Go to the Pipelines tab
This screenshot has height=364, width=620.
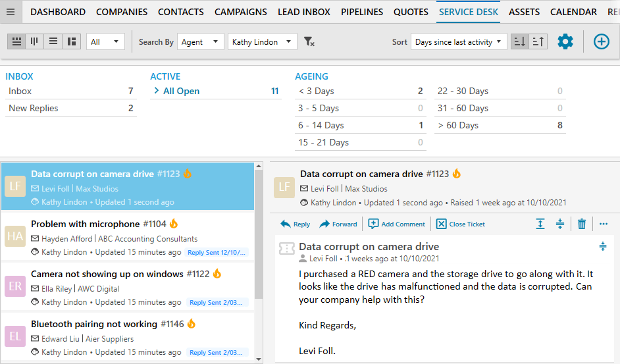pos(362,12)
